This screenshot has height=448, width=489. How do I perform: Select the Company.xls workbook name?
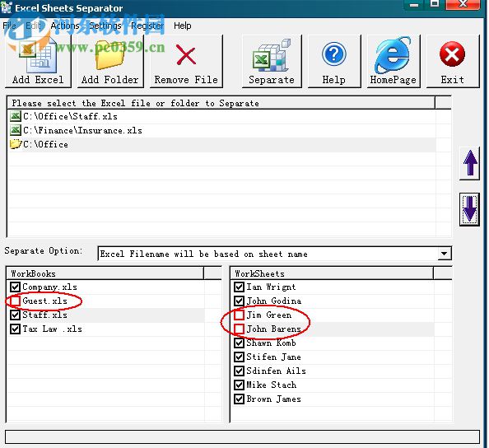pyautogui.click(x=49, y=287)
